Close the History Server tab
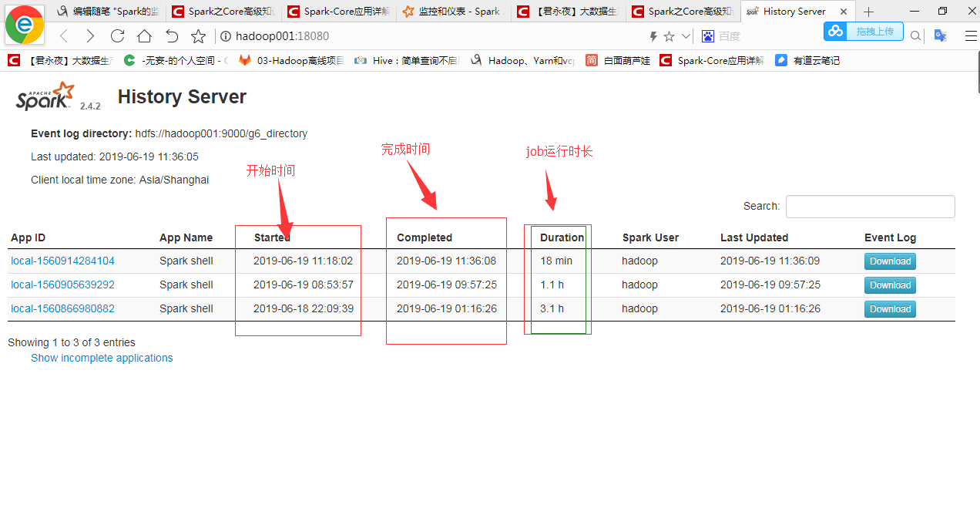980x532 pixels. click(844, 12)
